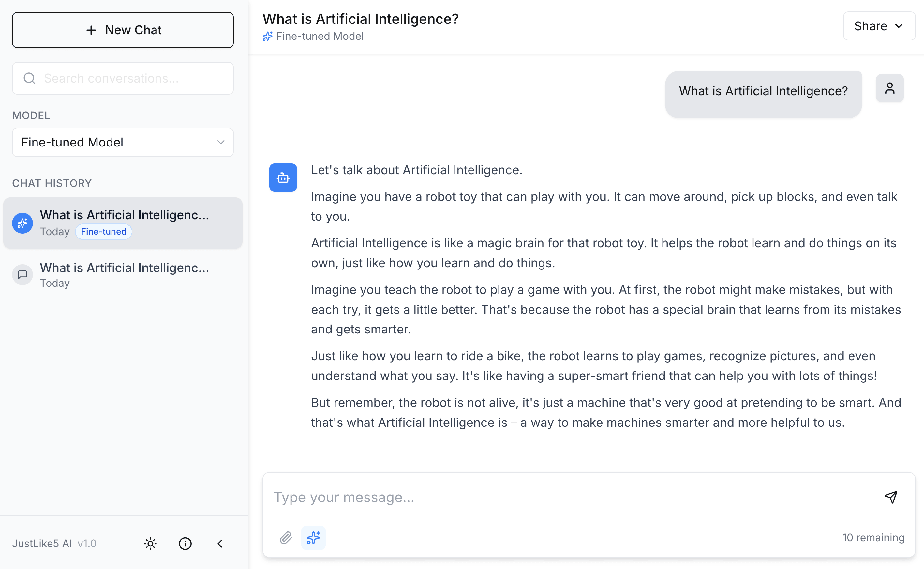Collapse the sidebar with the left chevron
The width and height of the screenshot is (924, 569).
click(220, 544)
